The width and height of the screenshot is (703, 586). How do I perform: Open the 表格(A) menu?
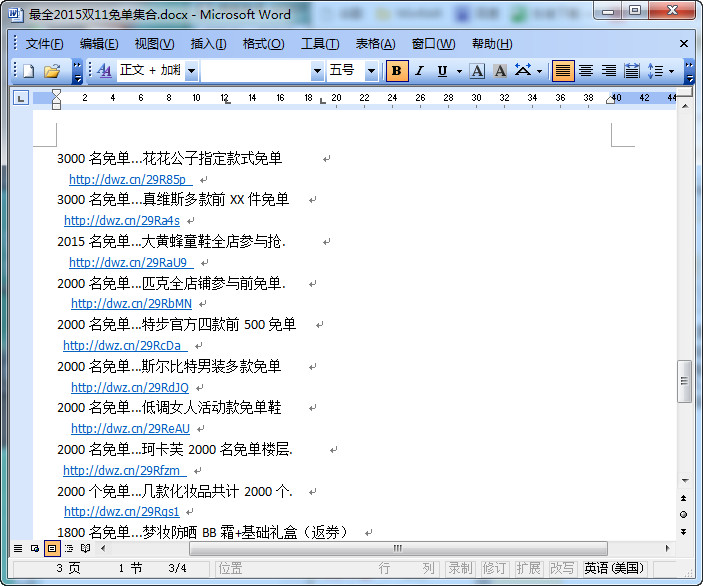tap(375, 44)
